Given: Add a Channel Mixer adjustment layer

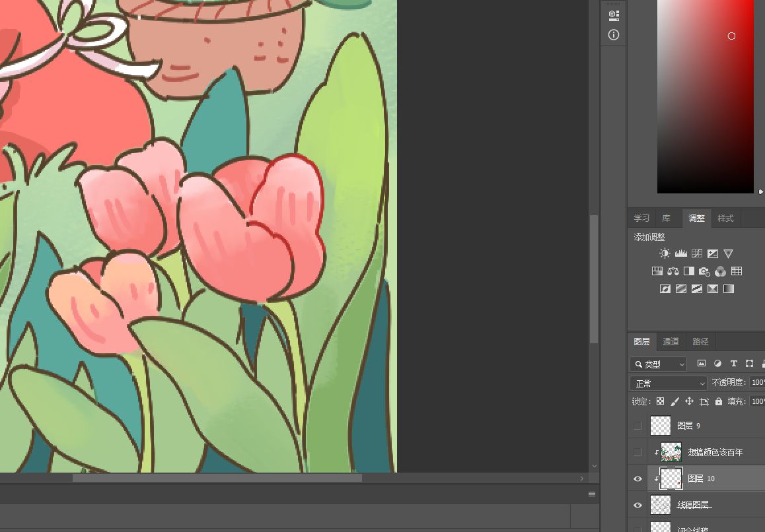Looking at the screenshot, I should [x=720, y=271].
